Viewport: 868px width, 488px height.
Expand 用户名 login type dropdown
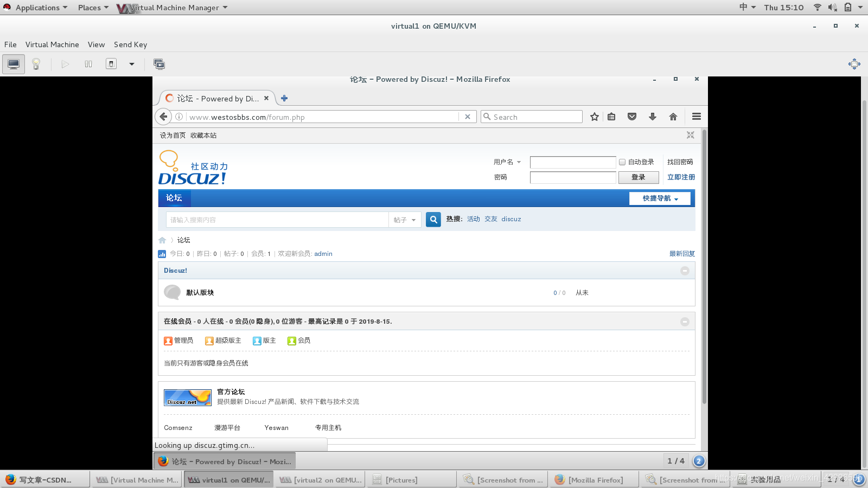pos(507,162)
